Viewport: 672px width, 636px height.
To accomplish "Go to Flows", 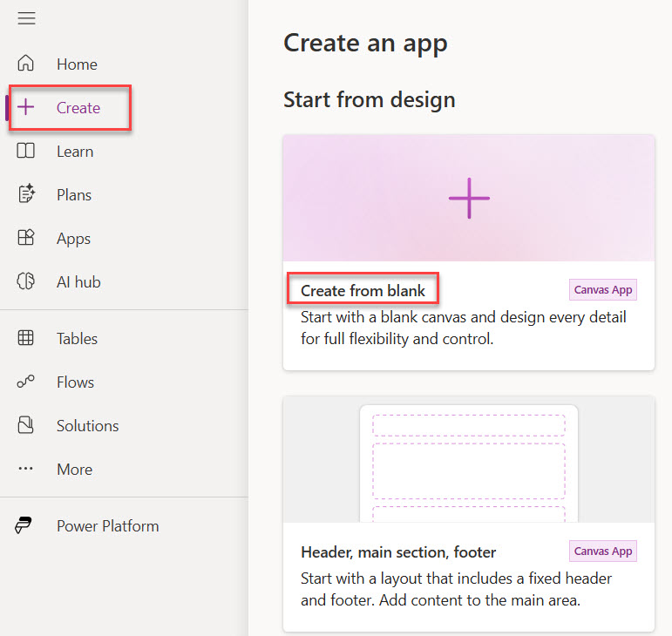I will point(76,382).
